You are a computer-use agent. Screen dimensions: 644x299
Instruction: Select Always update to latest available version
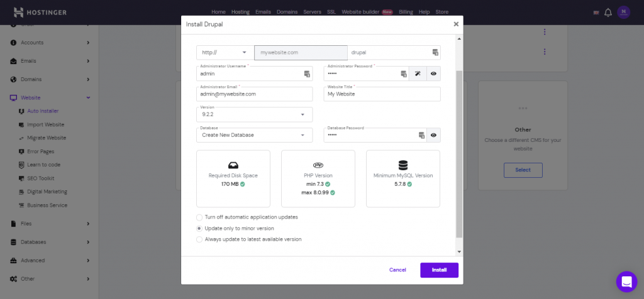[199, 239]
